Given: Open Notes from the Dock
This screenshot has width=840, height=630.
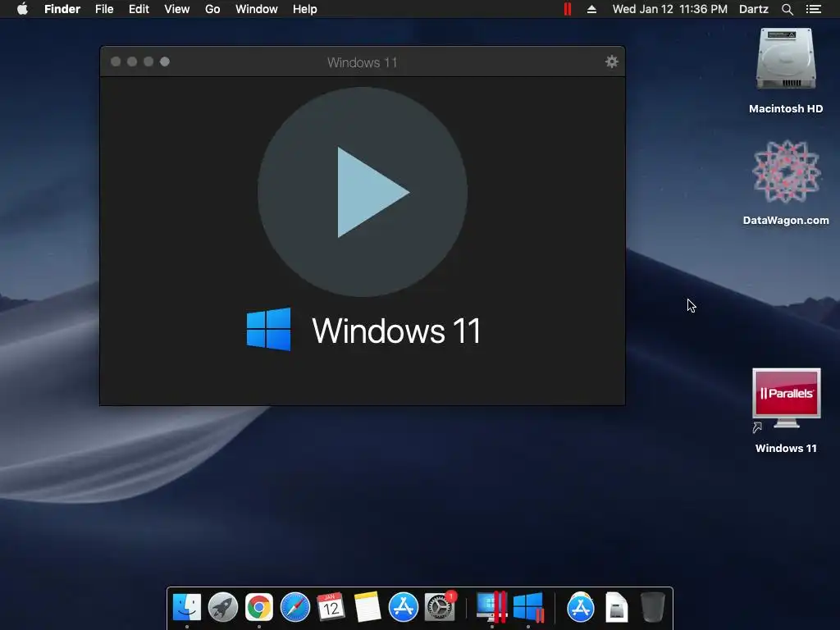Looking at the screenshot, I should (367, 608).
